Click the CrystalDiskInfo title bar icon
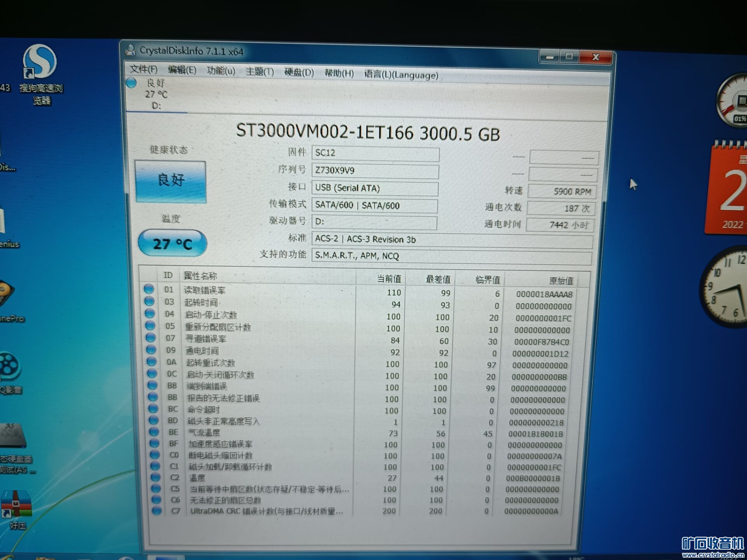This screenshot has height=560, width=747. point(131,50)
